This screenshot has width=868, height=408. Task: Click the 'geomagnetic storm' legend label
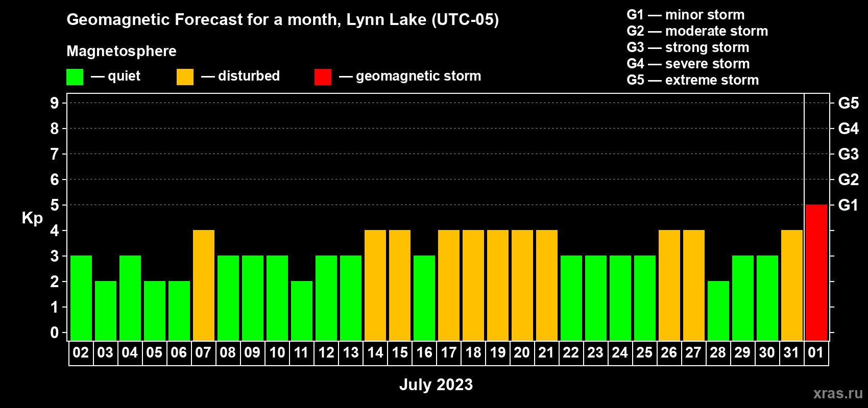coord(419,76)
